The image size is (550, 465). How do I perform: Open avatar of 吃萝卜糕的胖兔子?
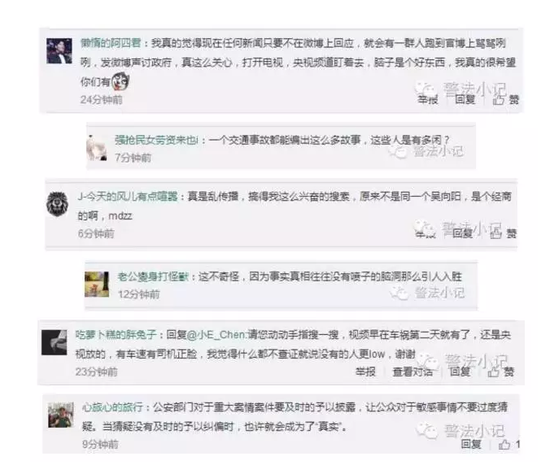tap(54, 342)
